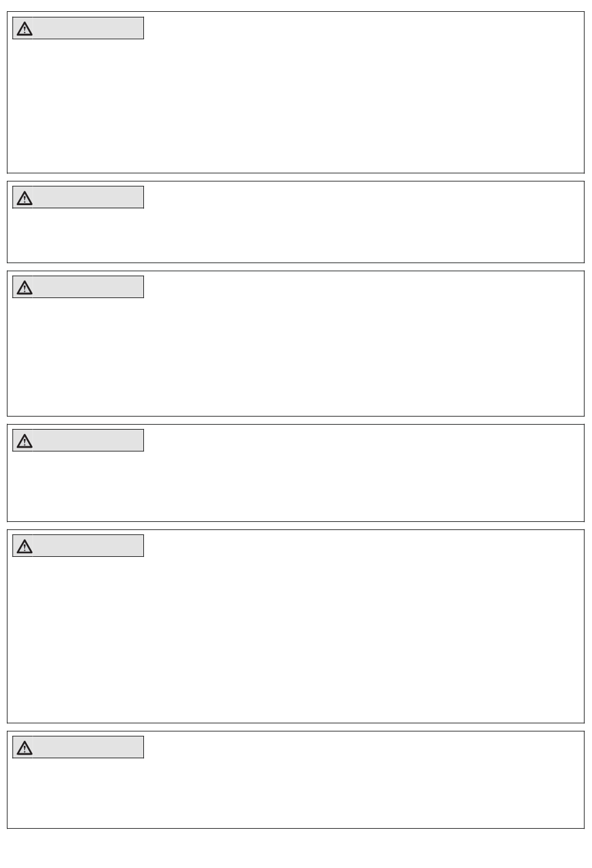
Task: Click the warning triangle icon in the fifth box
Action: point(24,546)
